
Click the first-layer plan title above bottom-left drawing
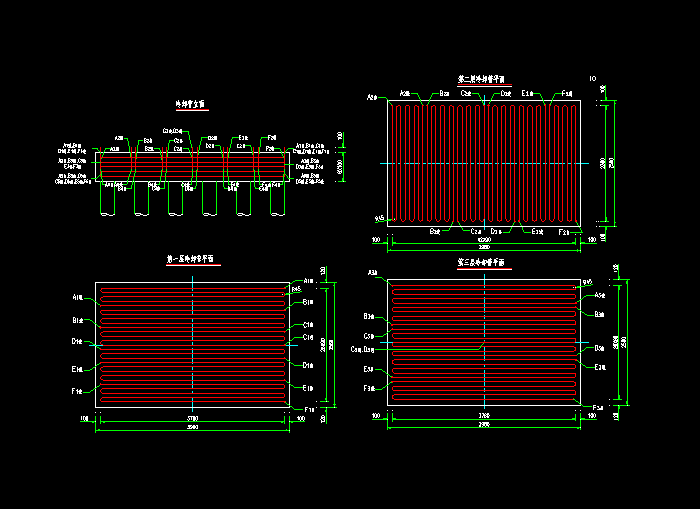[x=194, y=258]
